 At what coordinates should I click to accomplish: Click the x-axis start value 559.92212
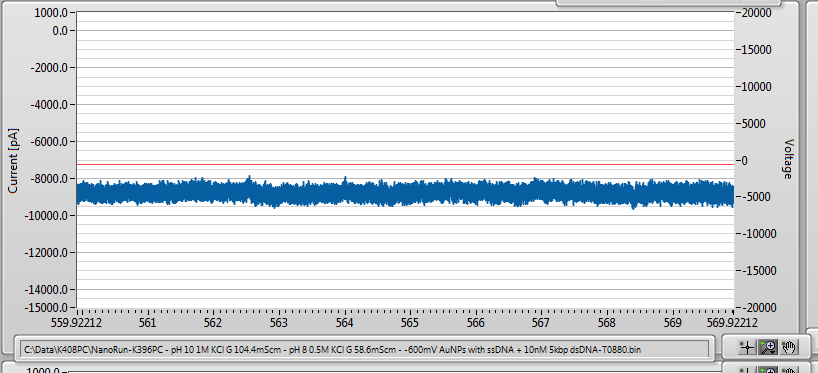tap(76, 323)
